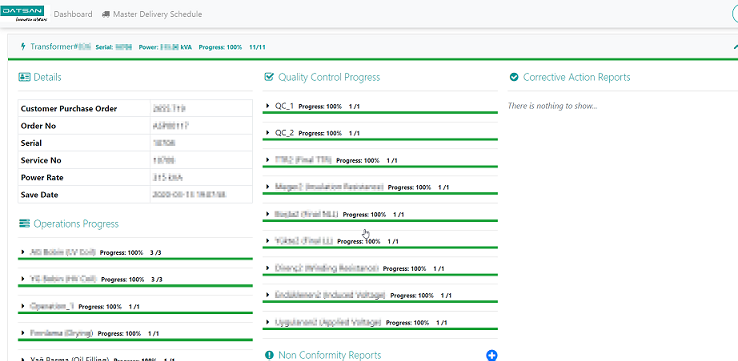This screenshot has height=361, width=738.
Task: Click 'Progress: 100%' on the Drying row
Action: point(119,334)
